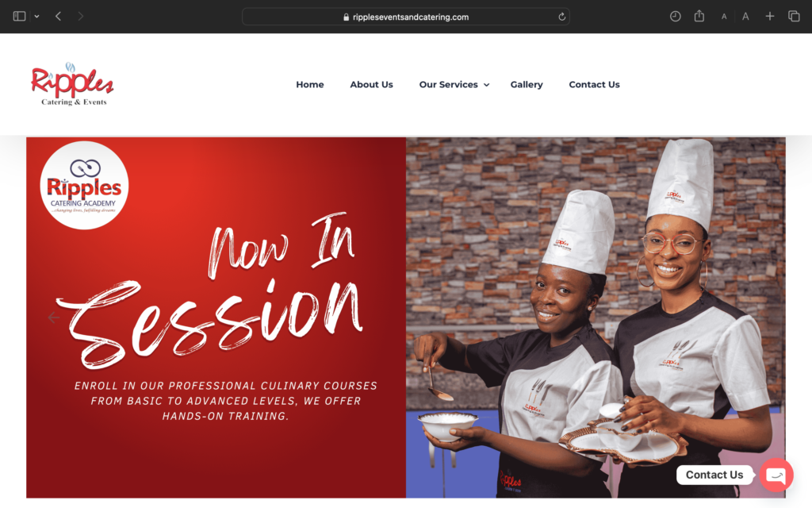The height and width of the screenshot is (508, 812).
Task: Open the browsing history clock icon
Action: 676,17
